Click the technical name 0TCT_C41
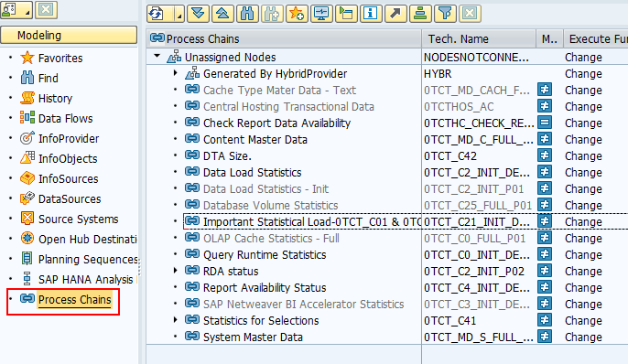 pyautogui.click(x=450, y=320)
